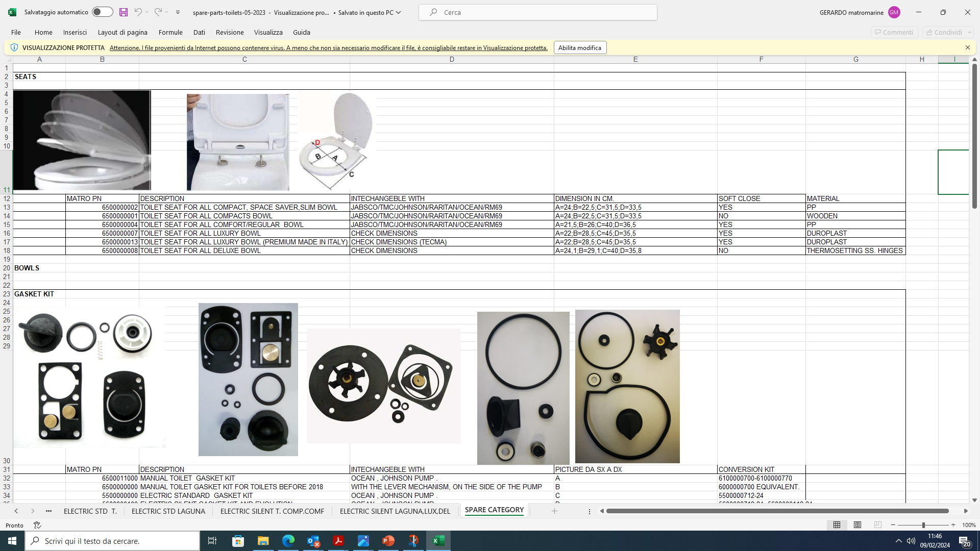Click the Condividi button
Screen dimensions: 980x551
pos(948,32)
